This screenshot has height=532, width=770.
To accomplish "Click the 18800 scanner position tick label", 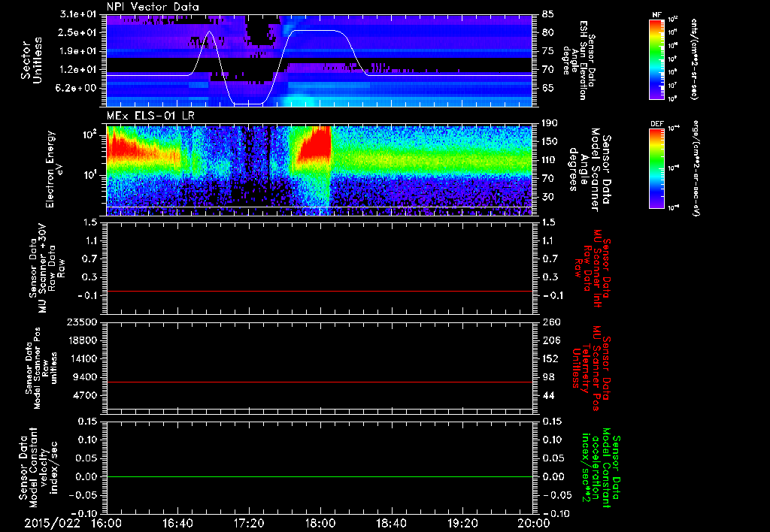I will coord(83,340).
